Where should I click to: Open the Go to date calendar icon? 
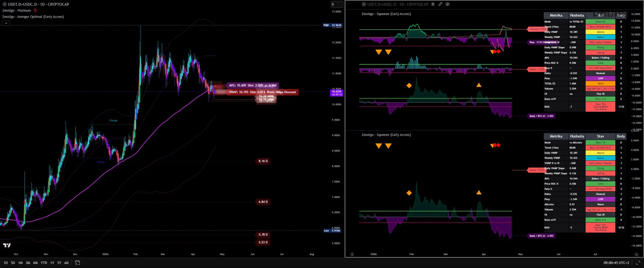(x=77, y=263)
